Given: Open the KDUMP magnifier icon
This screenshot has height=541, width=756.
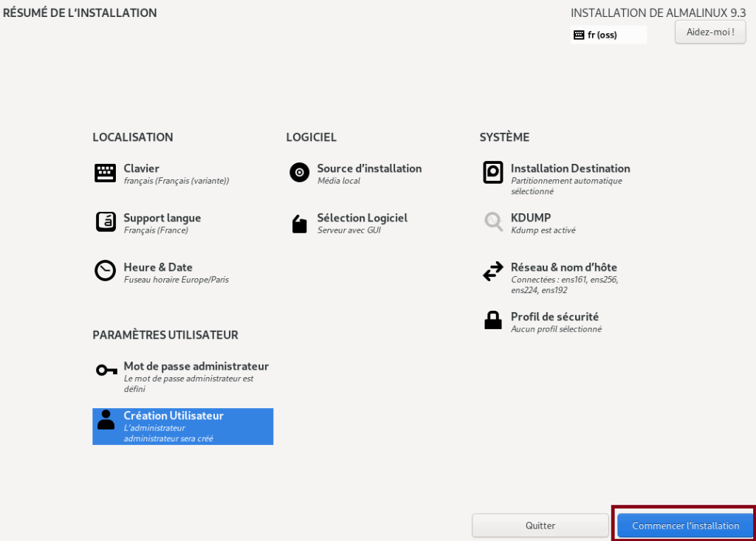Looking at the screenshot, I should click(493, 222).
